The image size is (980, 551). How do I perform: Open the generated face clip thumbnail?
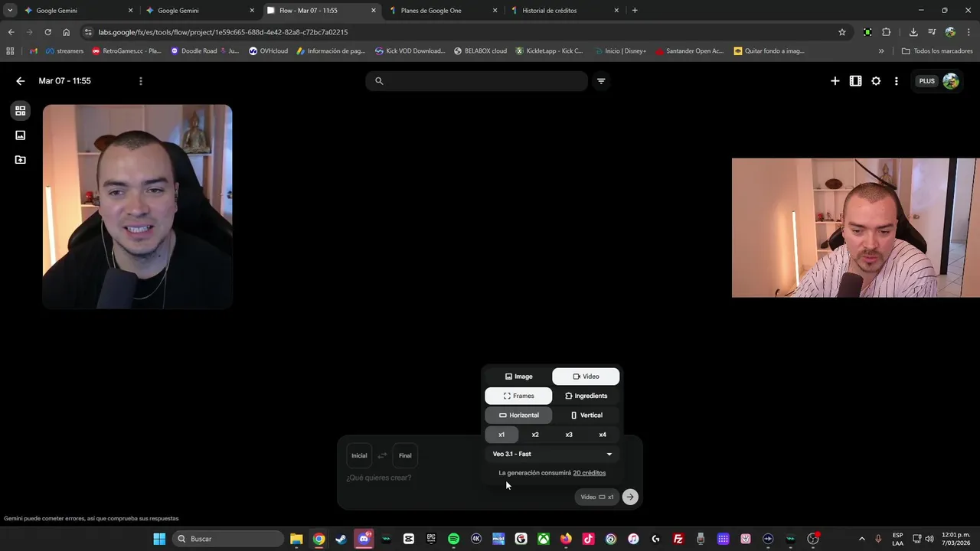pos(138,207)
